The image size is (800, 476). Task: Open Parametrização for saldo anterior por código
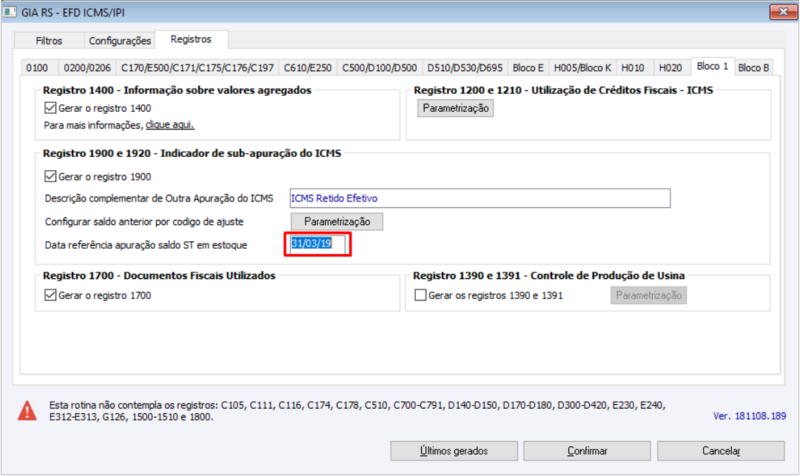[x=337, y=222]
